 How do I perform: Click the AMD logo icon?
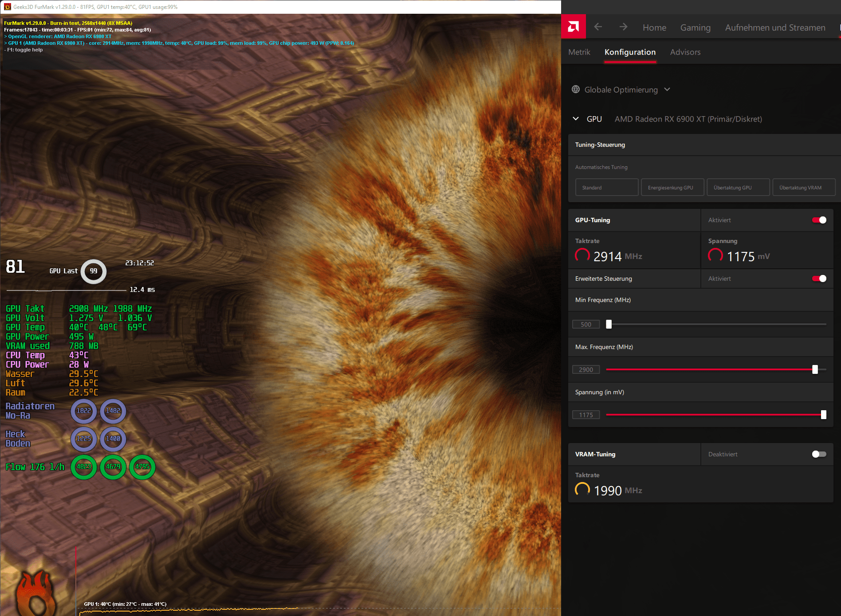point(573,27)
